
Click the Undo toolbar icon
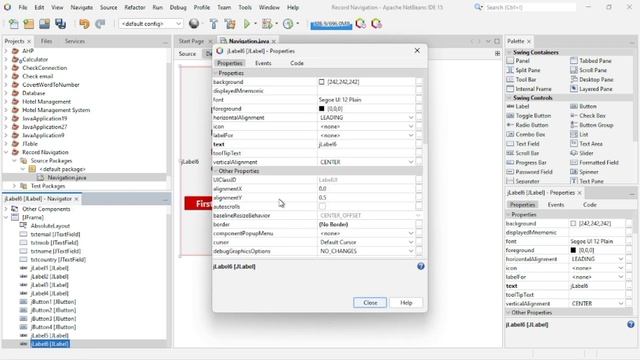click(84, 24)
